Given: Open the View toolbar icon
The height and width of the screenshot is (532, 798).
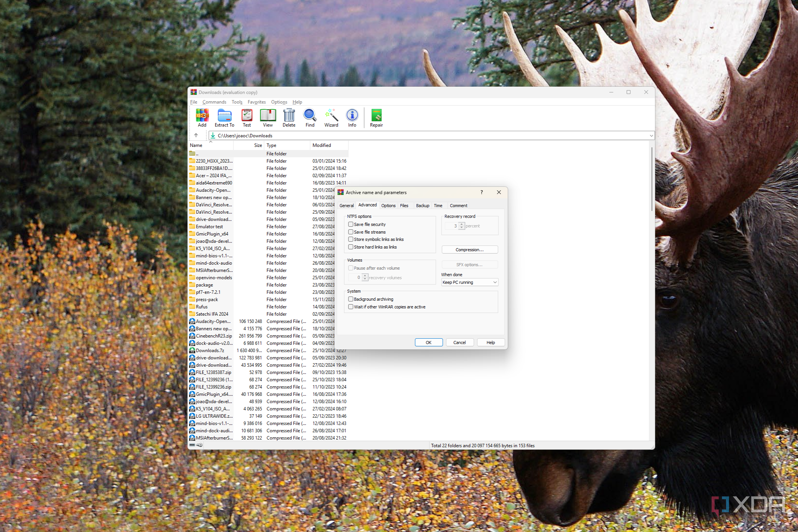Looking at the screenshot, I should pos(268,118).
